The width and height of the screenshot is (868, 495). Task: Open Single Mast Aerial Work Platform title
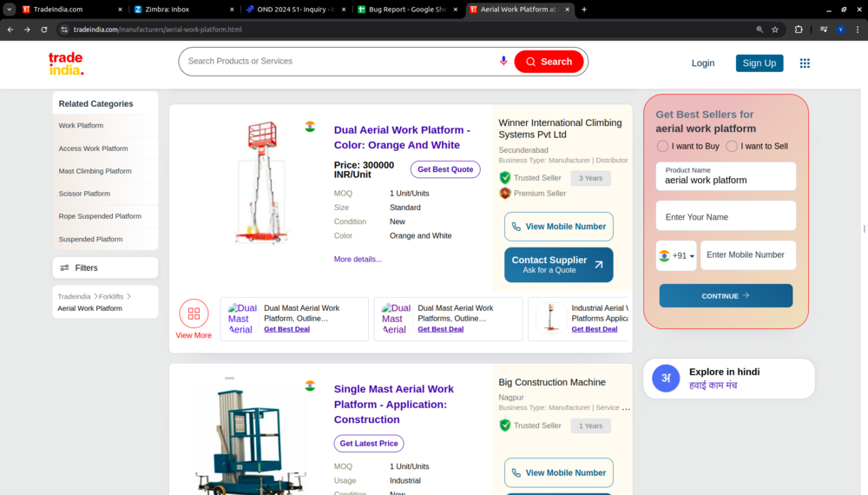[393, 404]
